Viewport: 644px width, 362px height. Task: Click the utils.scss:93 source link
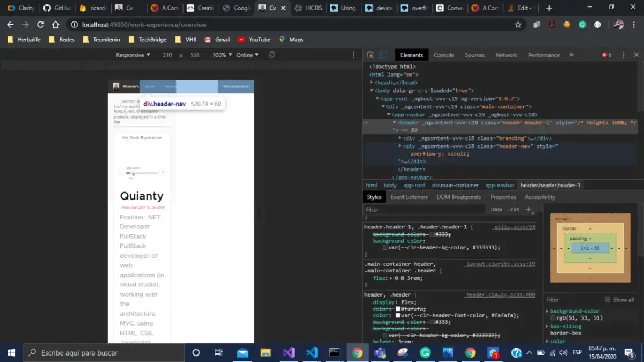tap(513, 226)
